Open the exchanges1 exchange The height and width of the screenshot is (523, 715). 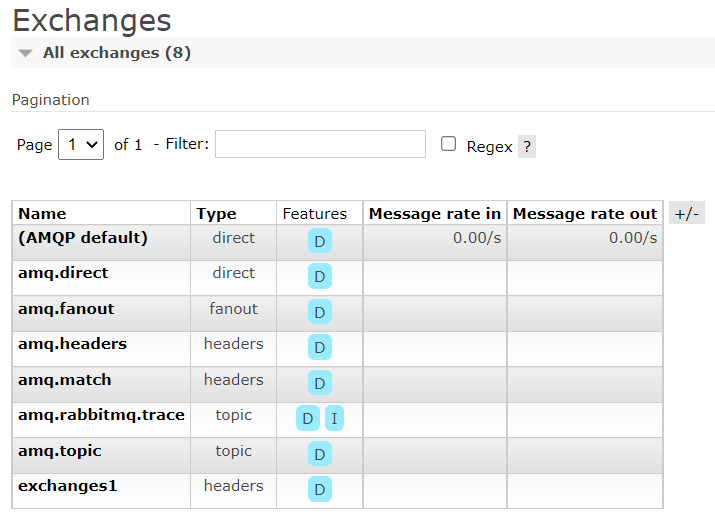[x=67, y=486]
